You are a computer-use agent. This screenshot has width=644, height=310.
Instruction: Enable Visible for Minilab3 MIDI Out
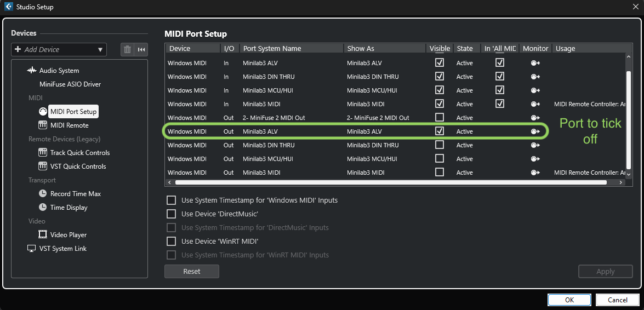[x=440, y=171]
